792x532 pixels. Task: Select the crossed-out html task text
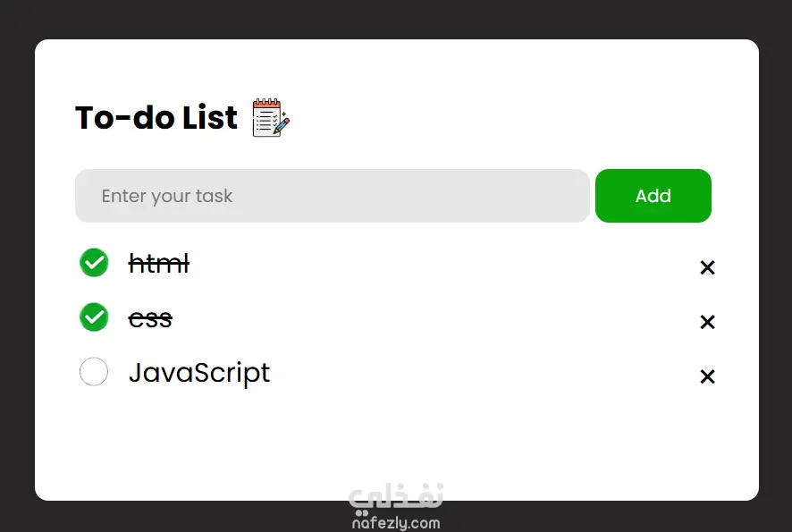tap(159, 263)
